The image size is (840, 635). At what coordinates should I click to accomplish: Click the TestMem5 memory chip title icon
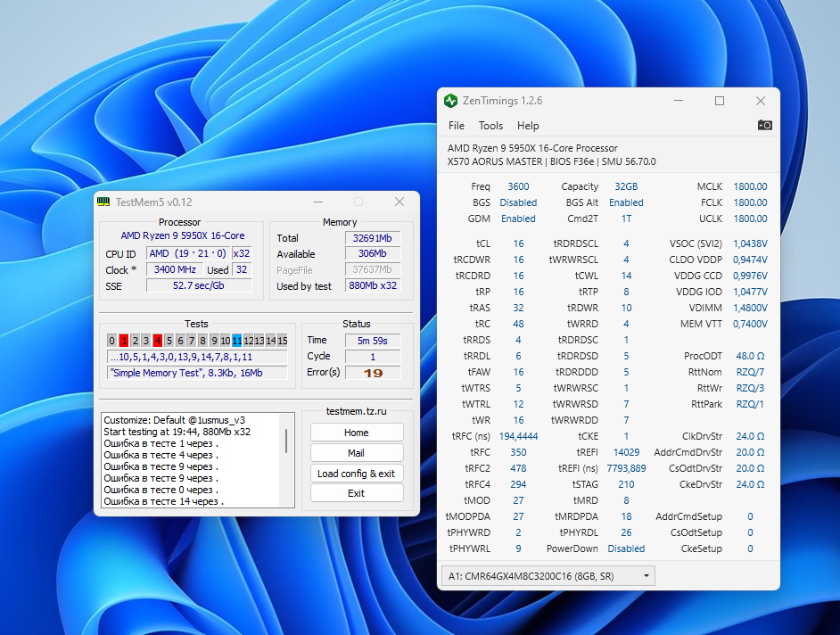pos(104,202)
